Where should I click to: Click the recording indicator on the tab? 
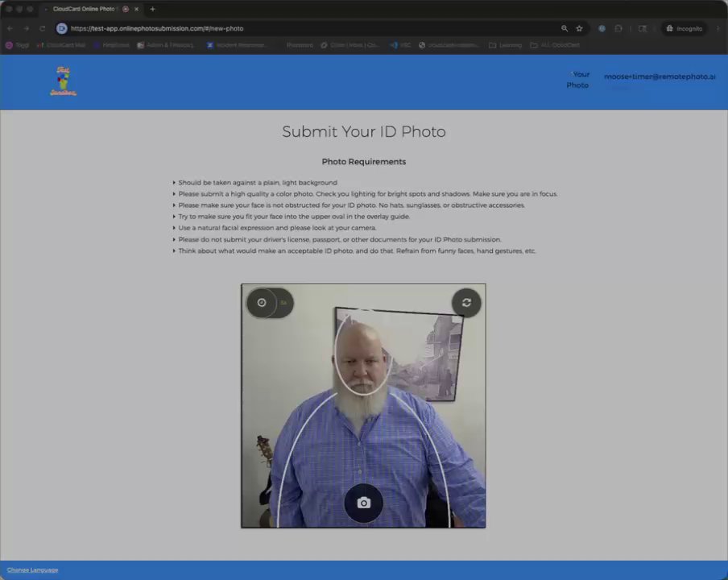click(x=126, y=9)
